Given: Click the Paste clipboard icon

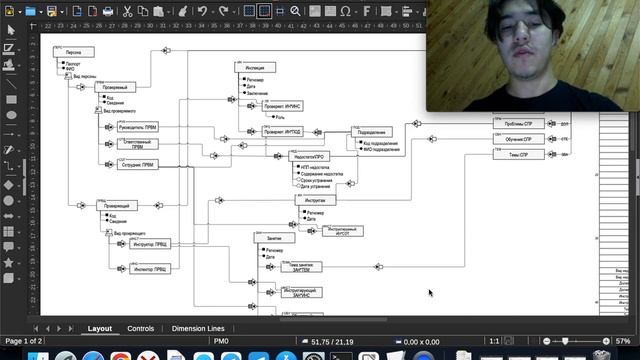Looking at the screenshot, I should coord(158,11).
